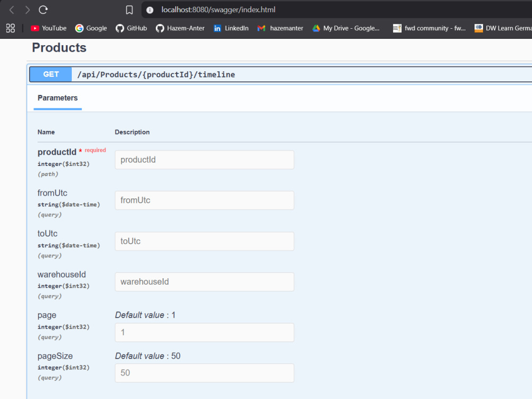Open the Google bookmark

pos(91,28)
